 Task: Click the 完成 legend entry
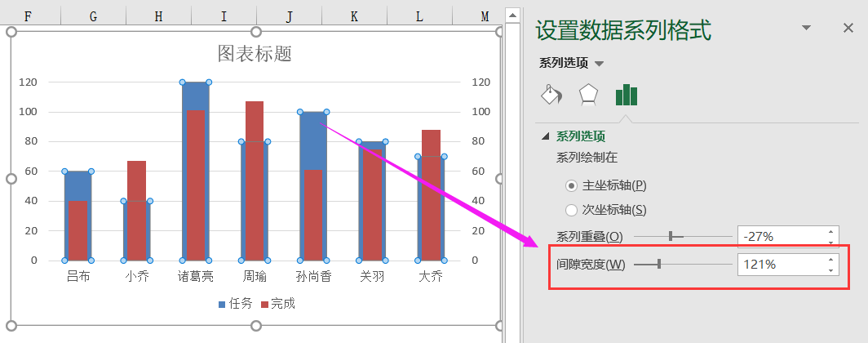pos(278,304)
